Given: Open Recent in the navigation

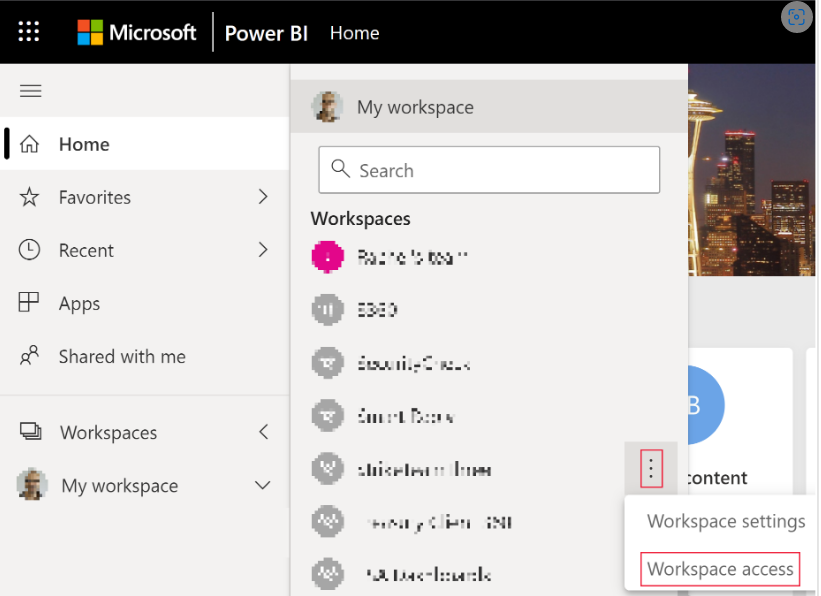Looking at the screenshot, I should click(145, 250).
